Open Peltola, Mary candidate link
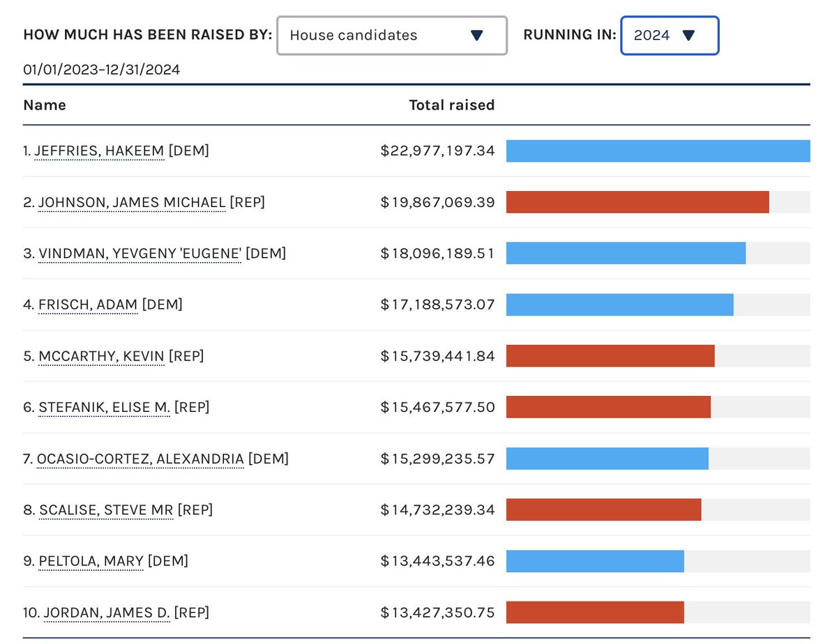Screen dimensions: 837x644 tap(91, 561)
